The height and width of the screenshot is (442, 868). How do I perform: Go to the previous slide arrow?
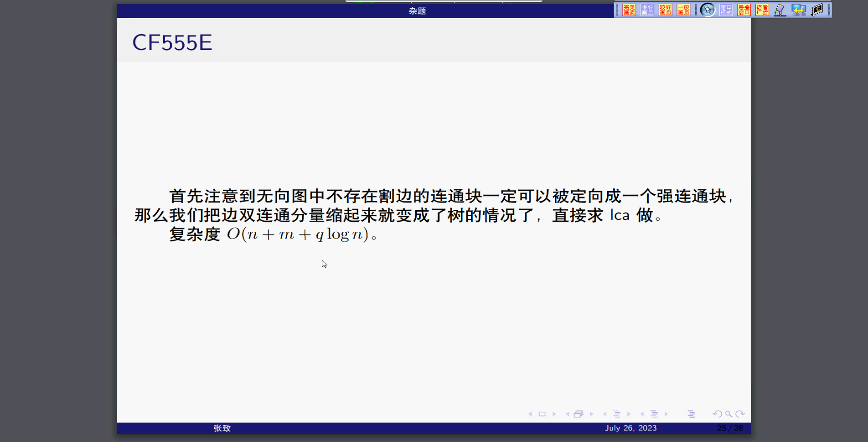click(530, 414)
